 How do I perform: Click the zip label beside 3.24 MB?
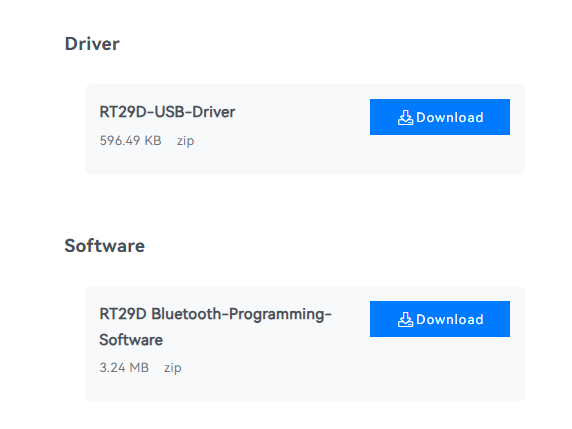(x=173, y=368)
